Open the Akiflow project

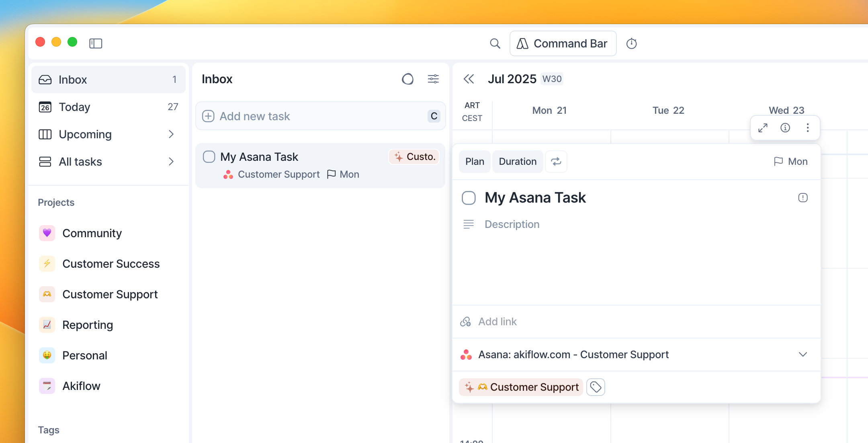coord(81,386)
